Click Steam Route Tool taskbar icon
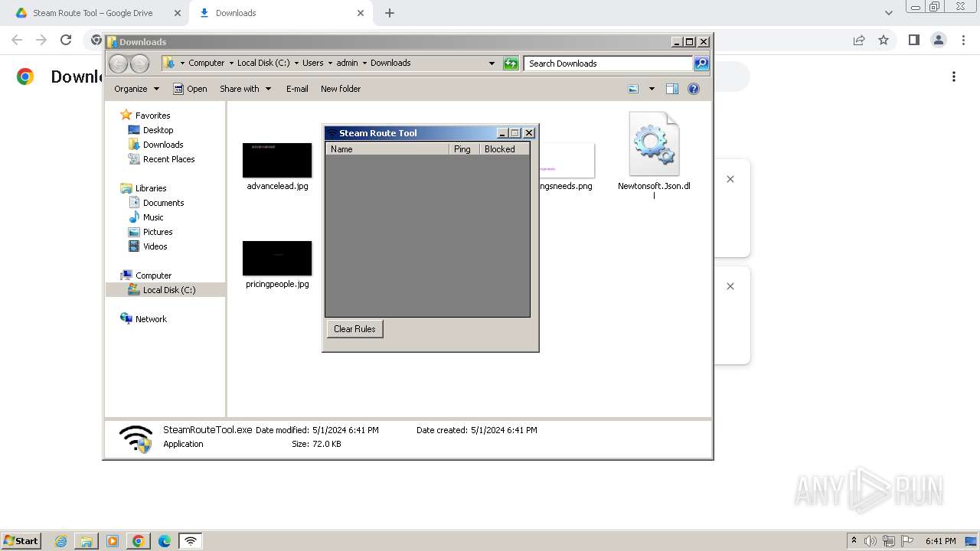This screenshot has height=551, width=980. 191,541
